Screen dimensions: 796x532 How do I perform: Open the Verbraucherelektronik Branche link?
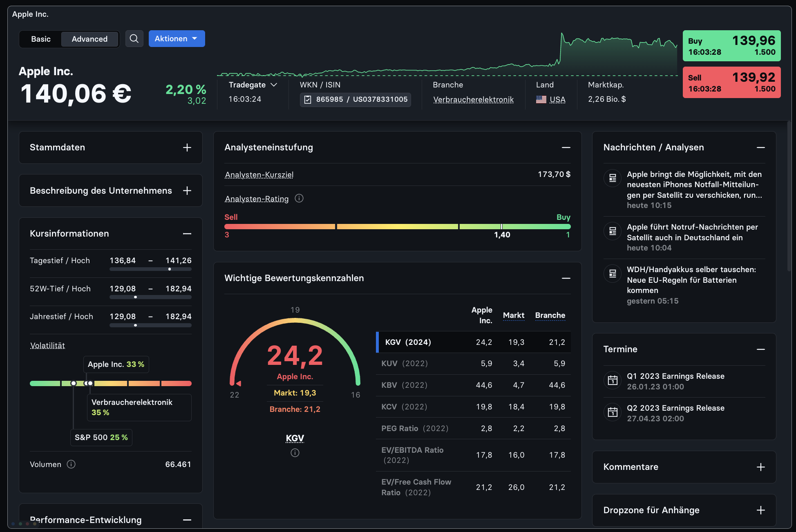tap(473, 99)
